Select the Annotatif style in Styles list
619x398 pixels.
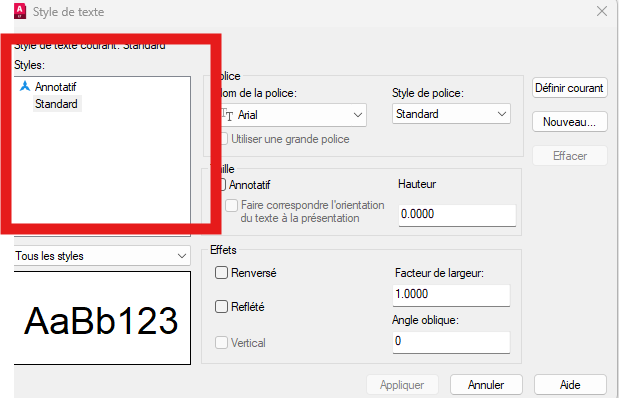click(55, 87)
